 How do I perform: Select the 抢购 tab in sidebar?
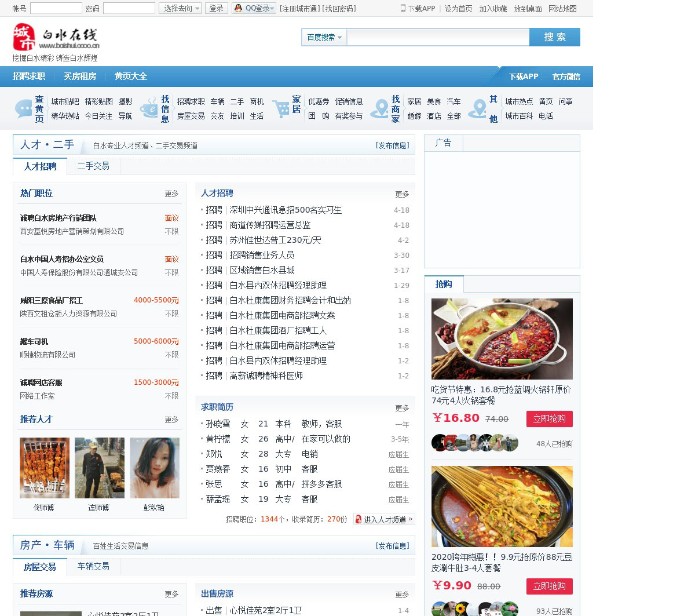click(x=444, y=284)
